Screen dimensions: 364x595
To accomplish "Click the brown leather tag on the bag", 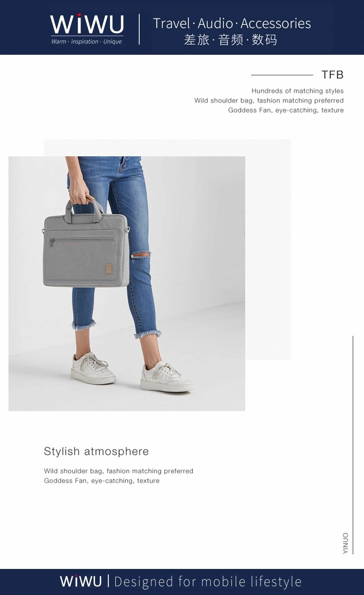I will (x=109, y=268).
